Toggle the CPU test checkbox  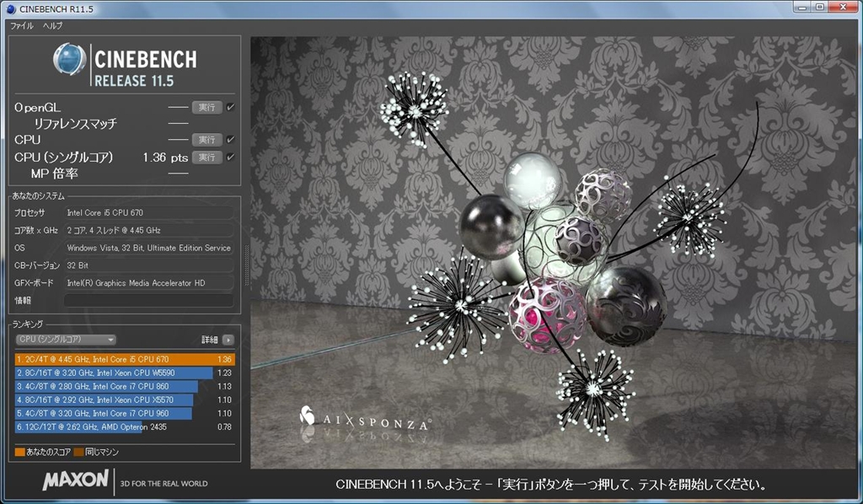(x=231, y=140)
